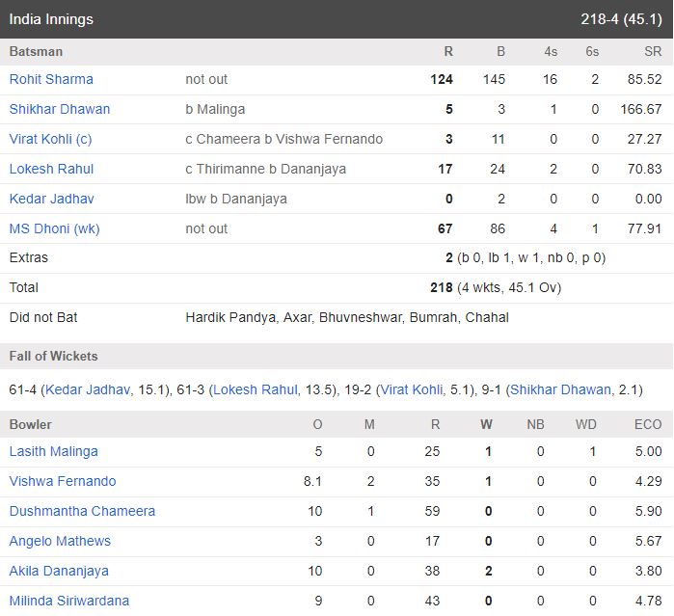674x616 pixels.
Task: Follow the Virat Kohli fall-of-wickets link
Action: tap(412, 389)
